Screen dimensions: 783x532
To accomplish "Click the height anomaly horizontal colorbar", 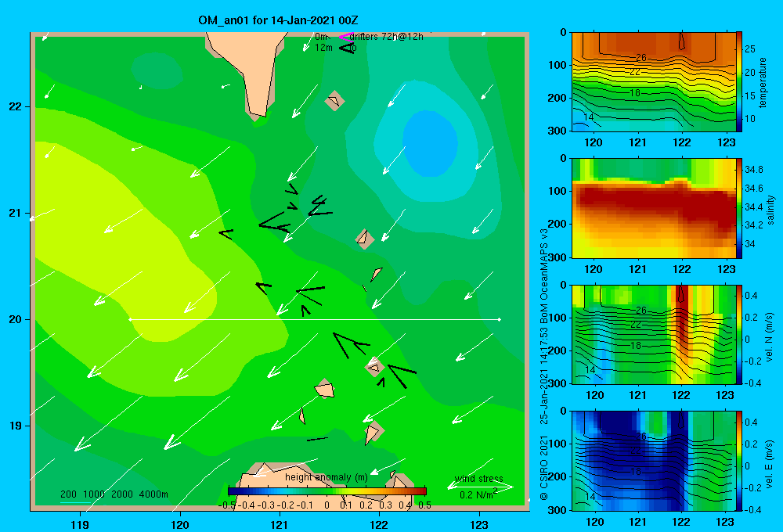I will (327, 491).
